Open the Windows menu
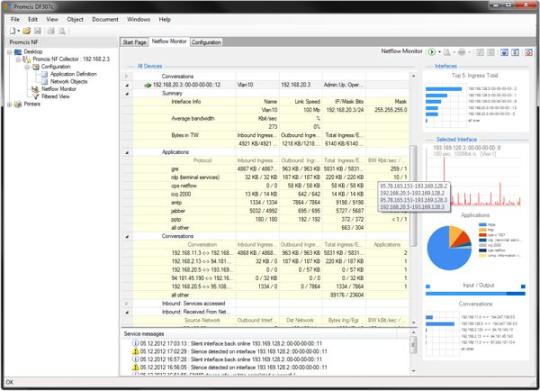540x391 pixels. 138,19
